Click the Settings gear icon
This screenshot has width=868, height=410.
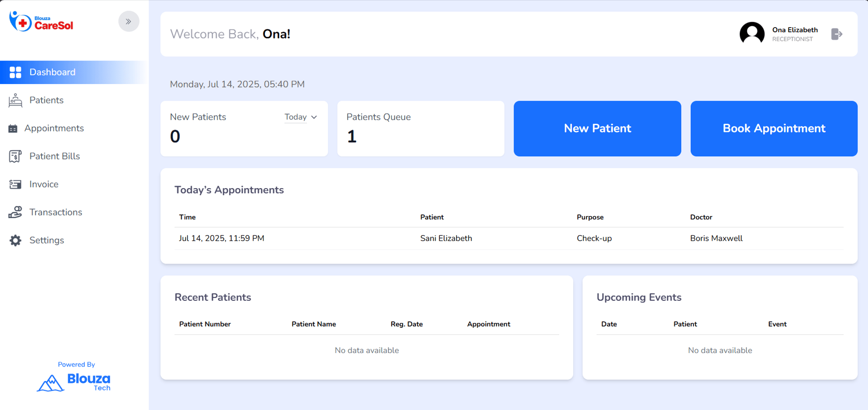pyautogui.click(x=15, y=240)
